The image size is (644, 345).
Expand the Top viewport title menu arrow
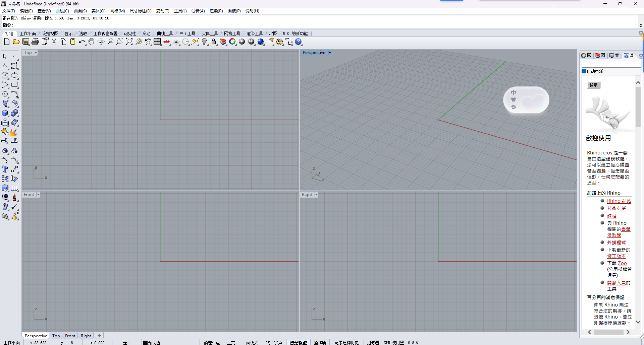36,53
